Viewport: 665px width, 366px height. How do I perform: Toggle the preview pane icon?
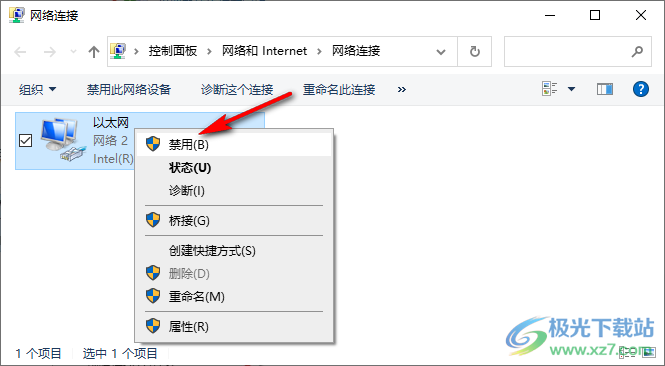point(605,89)
